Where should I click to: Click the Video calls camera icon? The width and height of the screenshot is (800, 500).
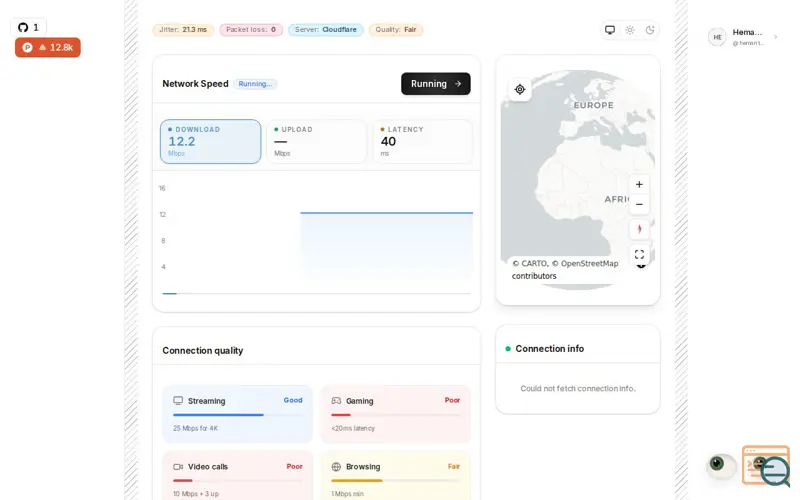178,466
